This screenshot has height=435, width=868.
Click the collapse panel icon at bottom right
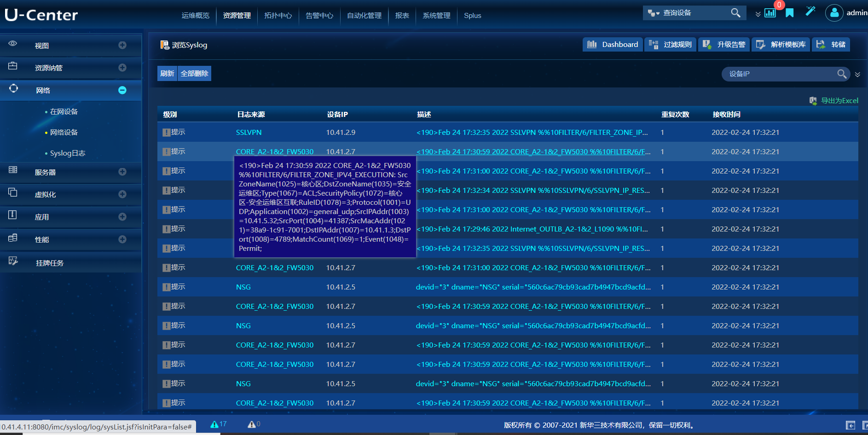(x=851, y=425)
